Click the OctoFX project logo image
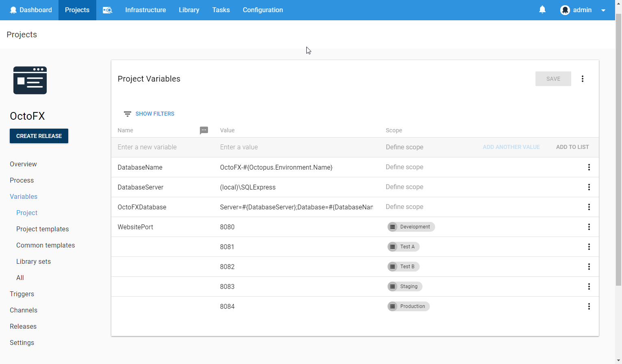Image resolution: width=622 pixels, height=364 pixels. click(x=30, y=80)
